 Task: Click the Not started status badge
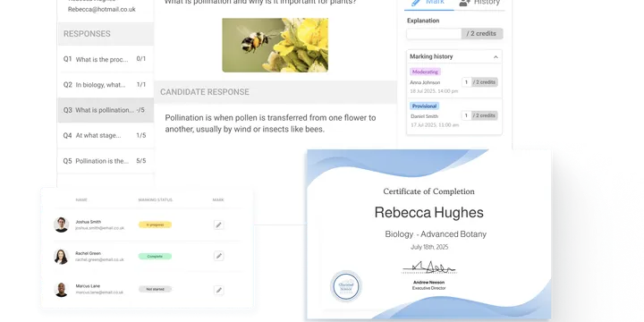click(155, 289)
